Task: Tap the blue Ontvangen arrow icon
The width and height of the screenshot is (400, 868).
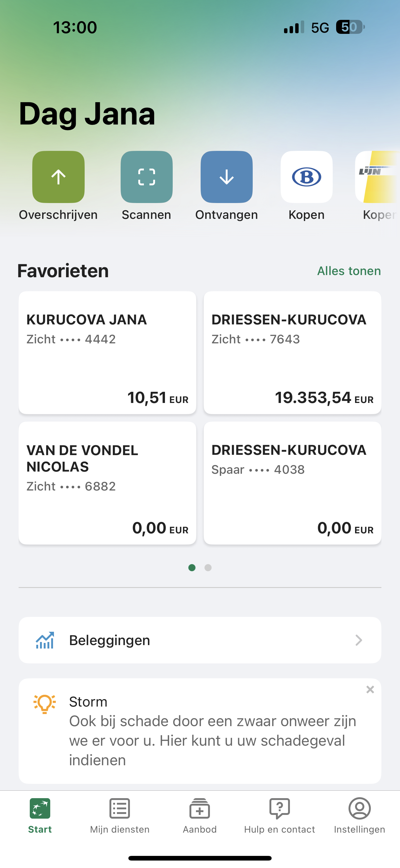Action: [227, 177]
